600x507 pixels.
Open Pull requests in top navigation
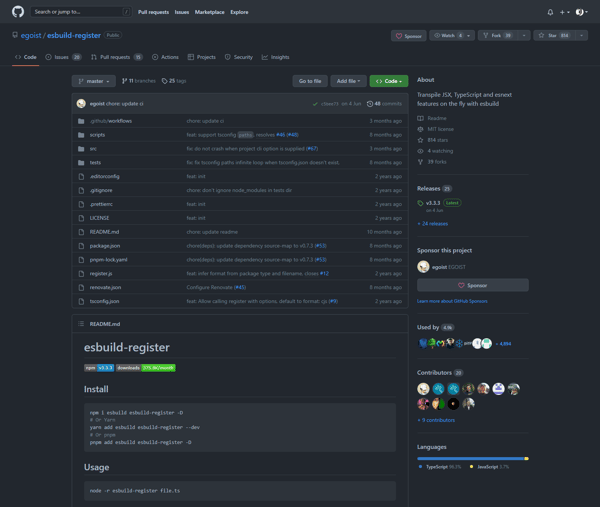[153, 12]
